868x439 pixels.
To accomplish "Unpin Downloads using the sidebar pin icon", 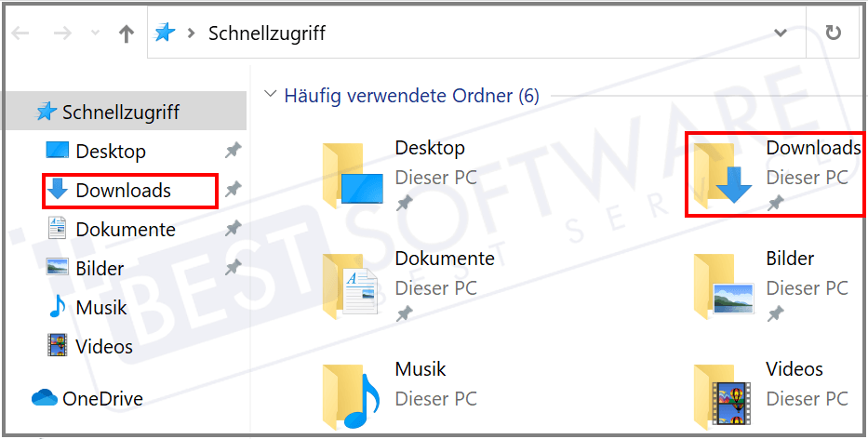I will 233,190.
